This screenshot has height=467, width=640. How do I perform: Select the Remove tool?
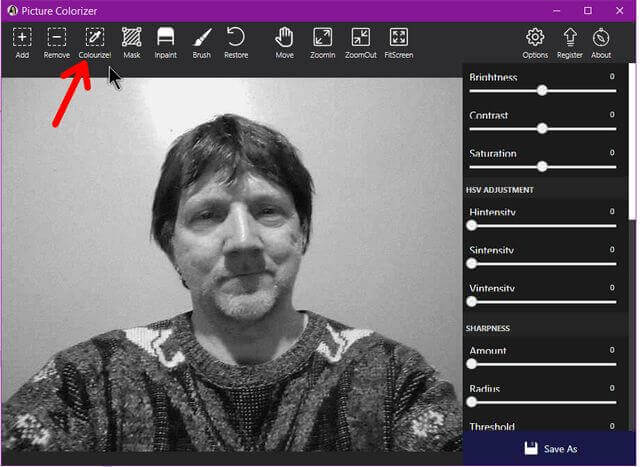(57, 38)
